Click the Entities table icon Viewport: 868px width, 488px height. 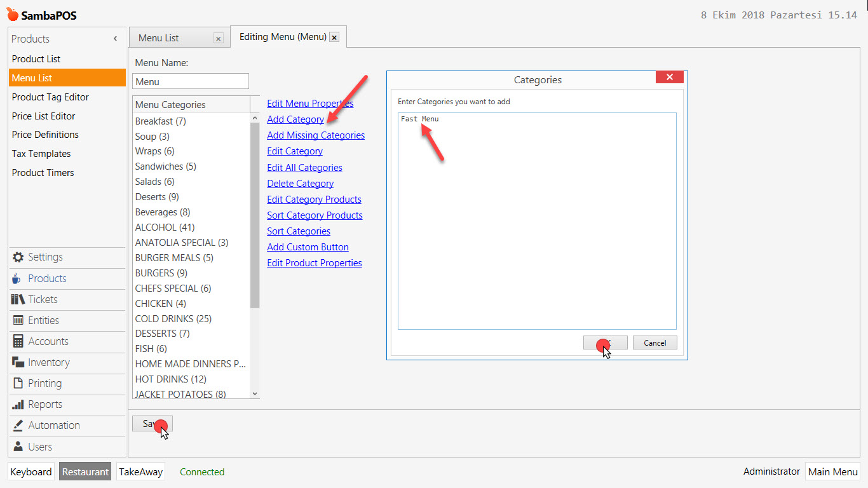point(18,320)
